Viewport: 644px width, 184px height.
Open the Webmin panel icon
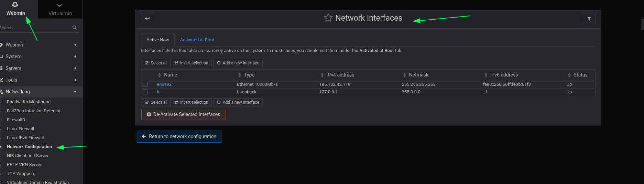[15, 4]
